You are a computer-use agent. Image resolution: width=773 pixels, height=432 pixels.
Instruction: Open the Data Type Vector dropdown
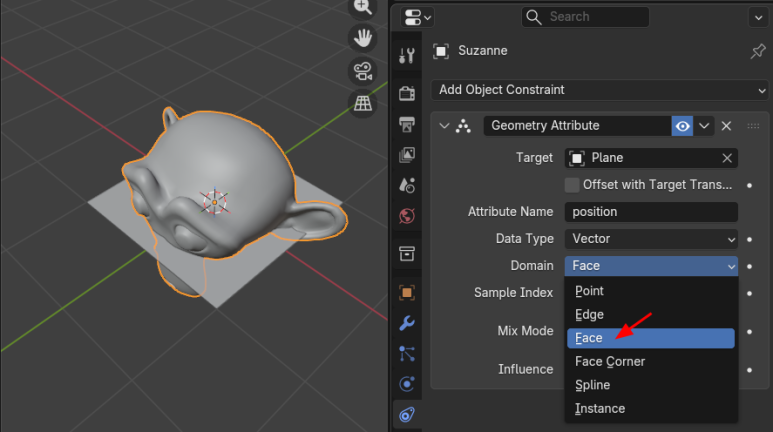pos(651,239)
